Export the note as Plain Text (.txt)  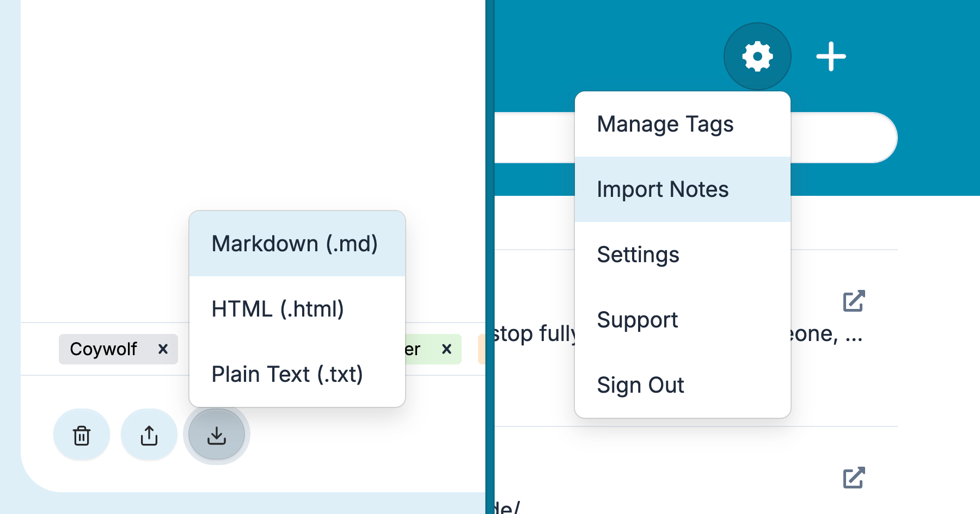(287, 374)
